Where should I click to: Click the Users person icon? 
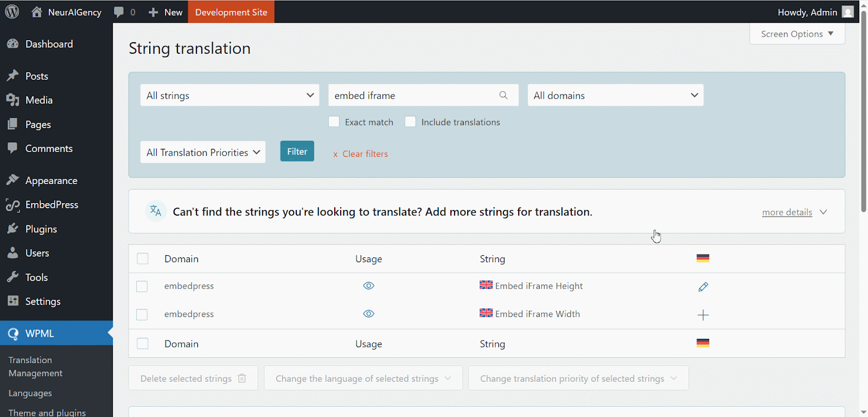12,253
